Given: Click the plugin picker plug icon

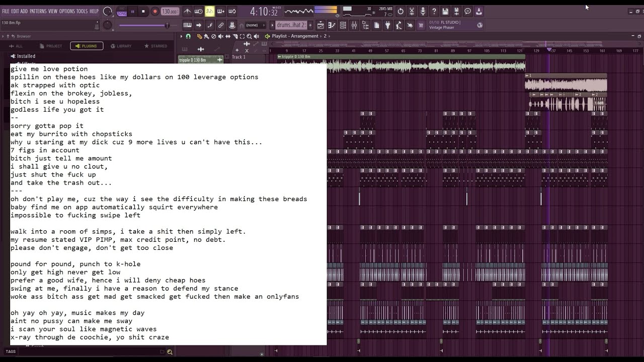Looking at the screenshot, I should pos(387,25).
